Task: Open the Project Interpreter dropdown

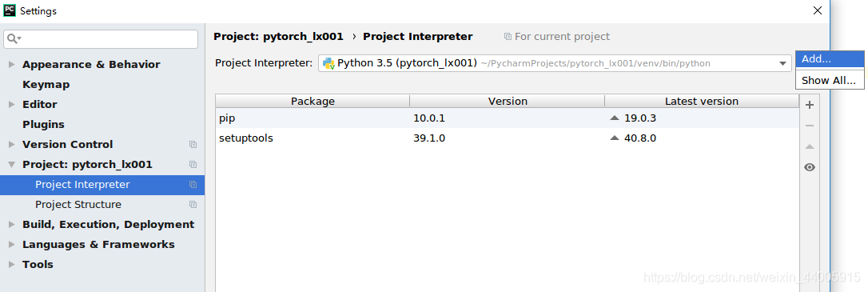Action: click(555, 63)
